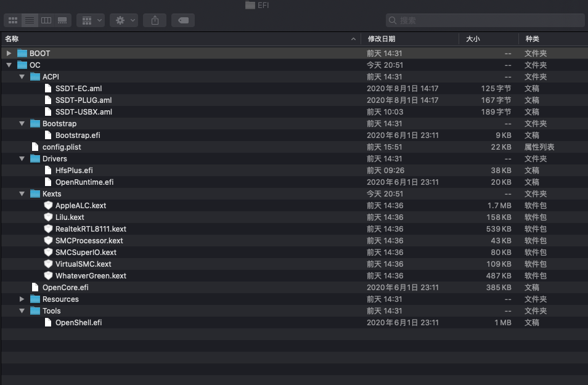This screenshot has width=588, height=385.
Task: Click the 539 KB size of RealtekRTL8111.kext
Action: (x=499, y=229)
